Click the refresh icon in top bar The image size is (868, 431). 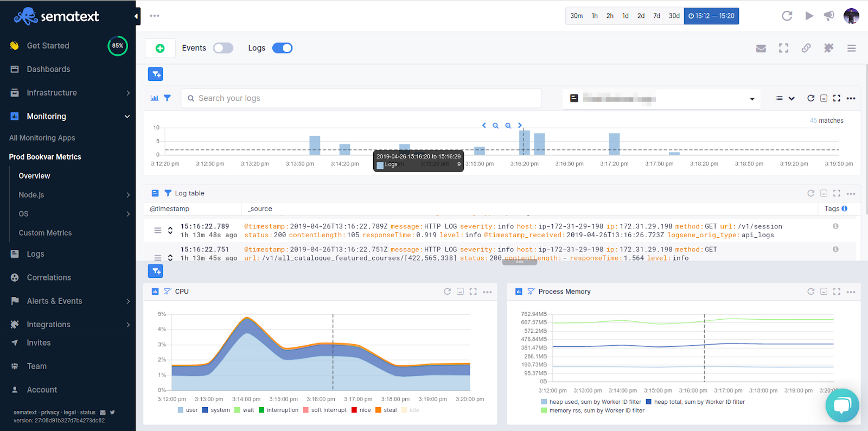tap(787, 16)
